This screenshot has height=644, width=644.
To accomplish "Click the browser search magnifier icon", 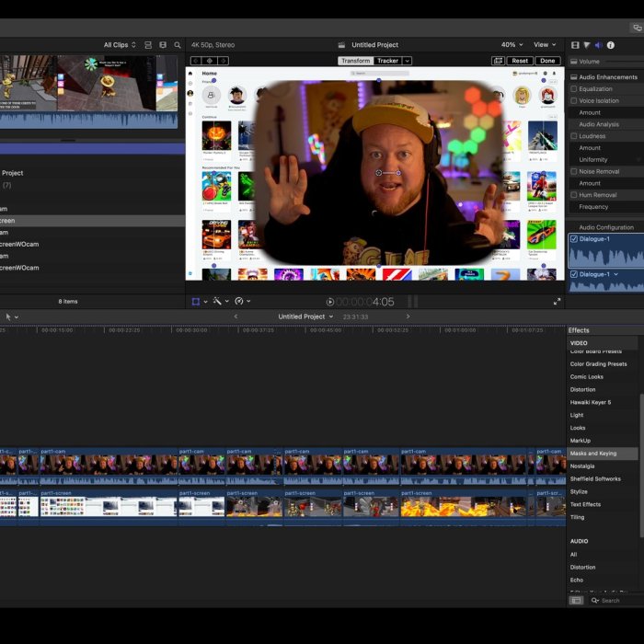I will point(178,45).
